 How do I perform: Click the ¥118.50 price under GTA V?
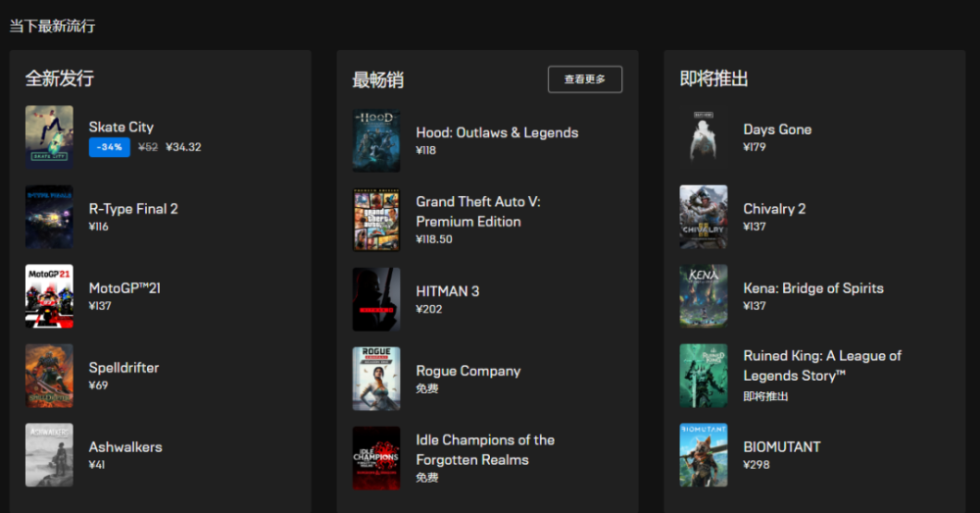[x=434, y=239]
